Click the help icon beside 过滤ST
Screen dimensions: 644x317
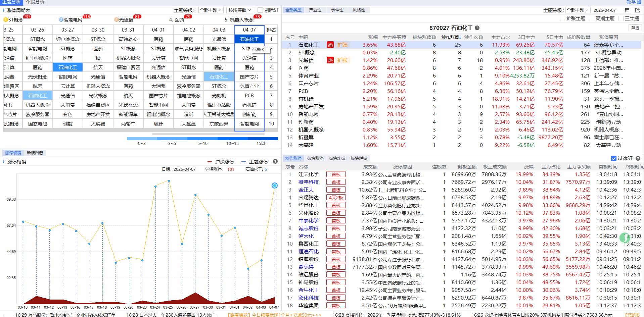point(638,158)
